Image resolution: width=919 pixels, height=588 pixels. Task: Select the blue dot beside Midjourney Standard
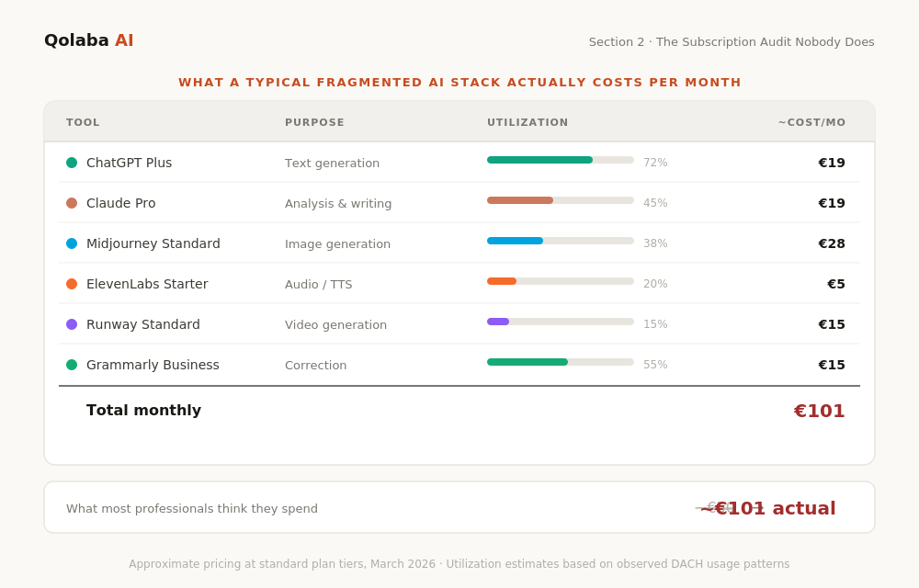(72, 243)
